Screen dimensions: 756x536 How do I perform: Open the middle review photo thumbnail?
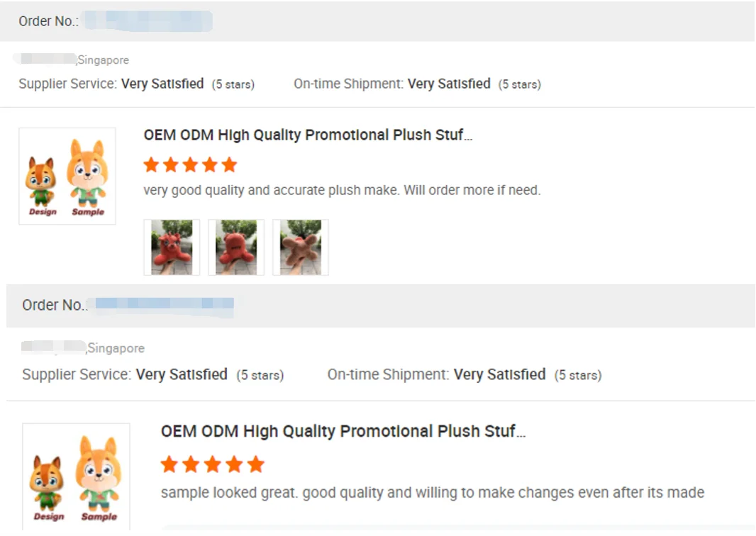pyautogui.click(x=236, y=247)
